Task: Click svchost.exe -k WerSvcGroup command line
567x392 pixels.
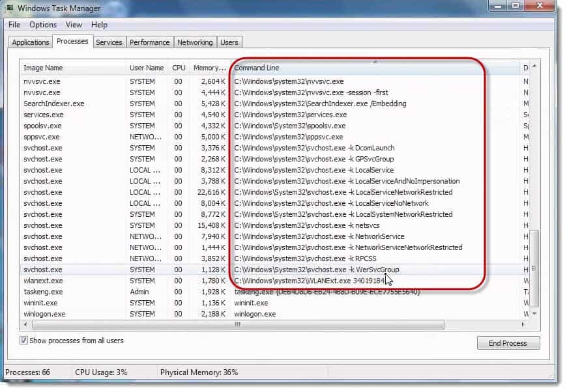Action: pyautogui.click(x=316, y=270)
